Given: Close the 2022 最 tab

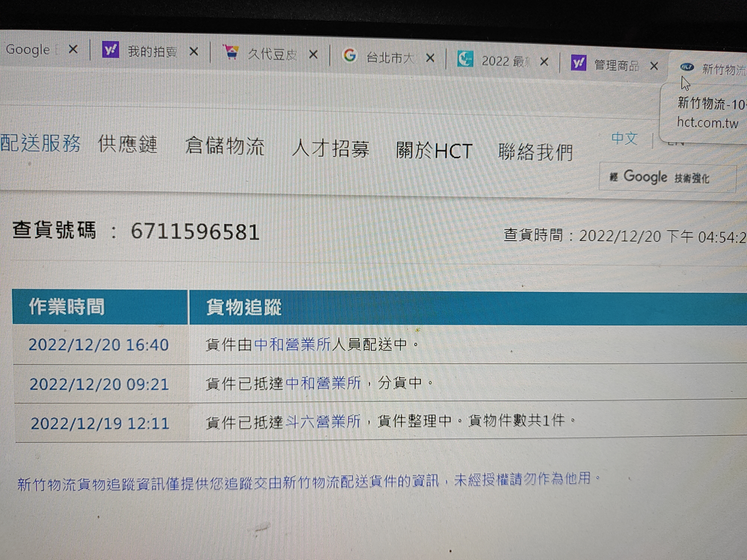Looking at the screenshot, I should click(544, 62).
